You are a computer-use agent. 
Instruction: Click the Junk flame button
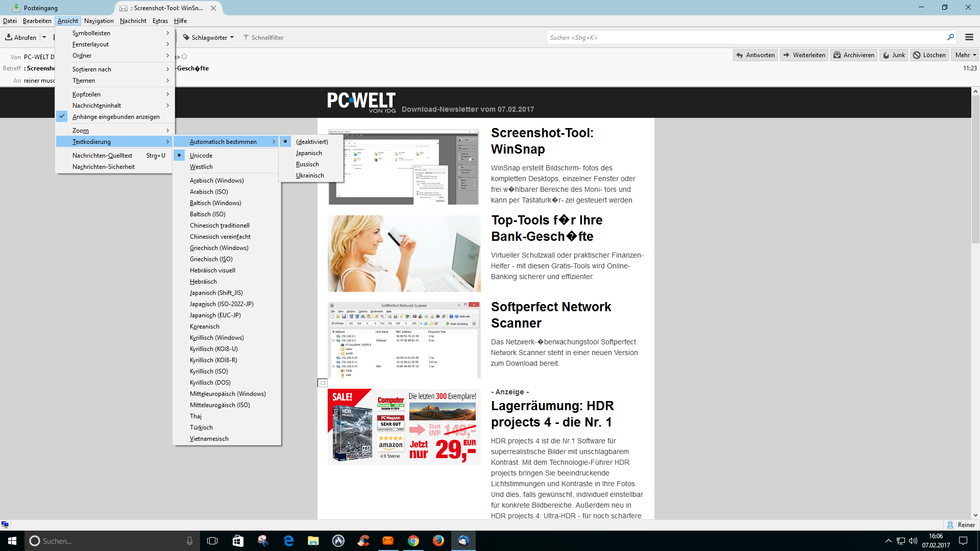click(x=893, y=55)
